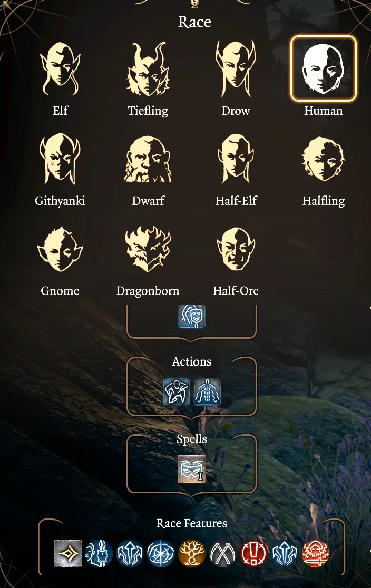The width and height of the screenshot is (371, 588).
Task: Pick the Half-Orc race icon
Action: tap(236, 249)
